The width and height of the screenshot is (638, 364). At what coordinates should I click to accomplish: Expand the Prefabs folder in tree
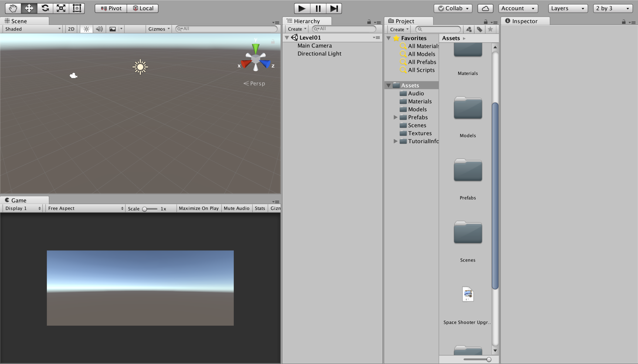coord(395,117)
